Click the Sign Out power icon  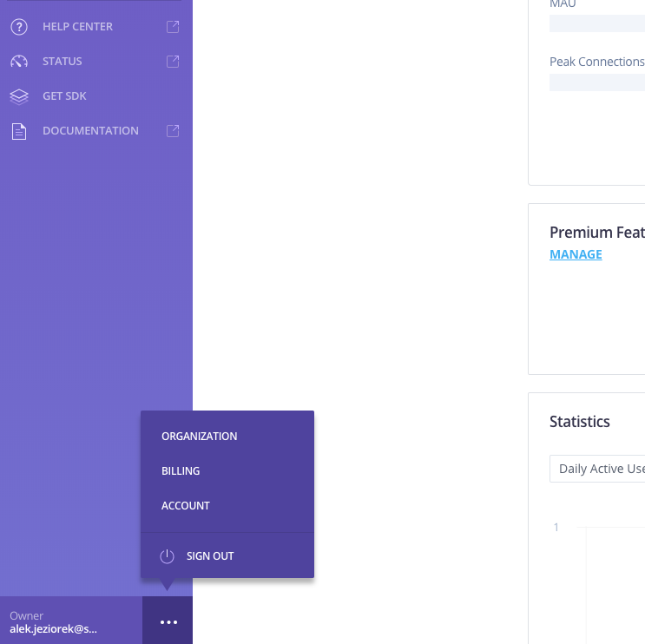pyautogui.click(x=167, y=556)
